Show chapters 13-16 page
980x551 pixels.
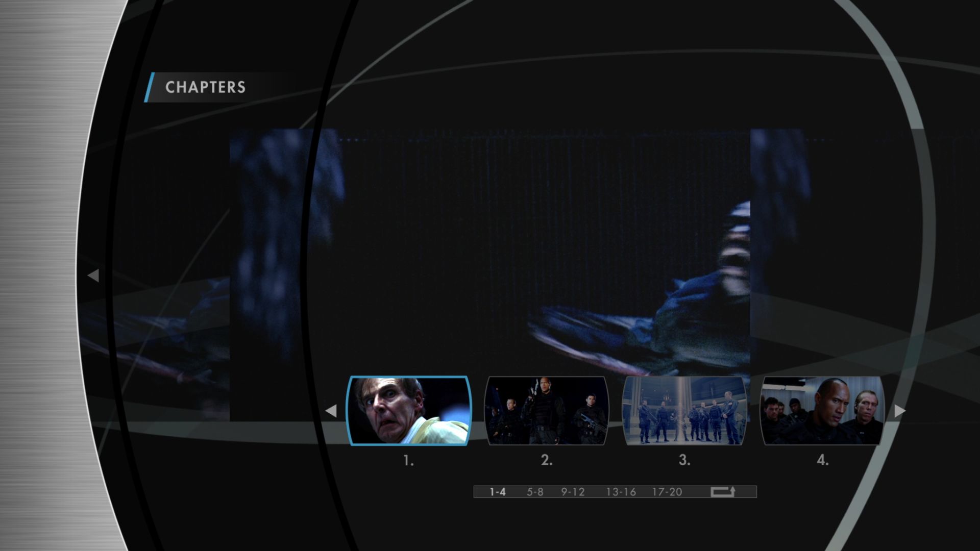[621, 492]
